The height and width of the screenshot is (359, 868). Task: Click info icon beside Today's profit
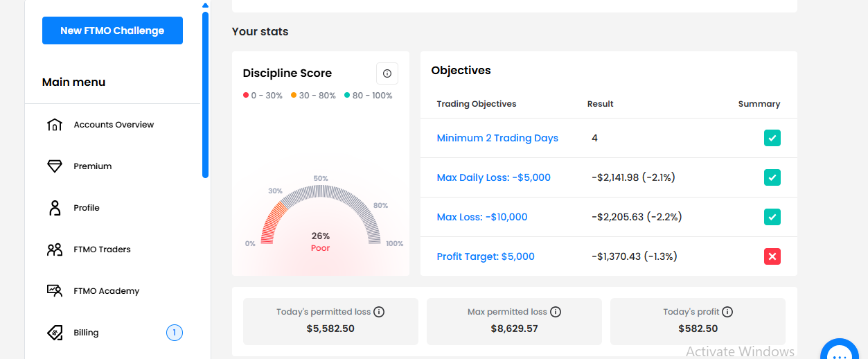click(x=727, y=312)
